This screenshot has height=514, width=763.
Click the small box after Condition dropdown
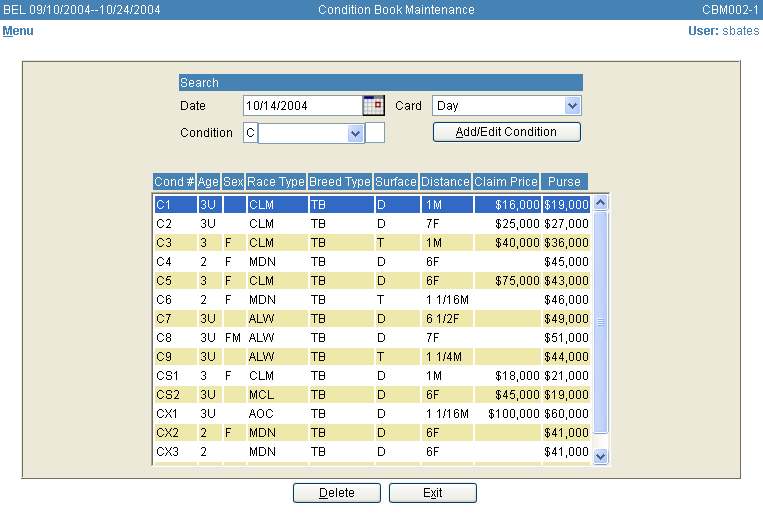(x=375, y=133)
